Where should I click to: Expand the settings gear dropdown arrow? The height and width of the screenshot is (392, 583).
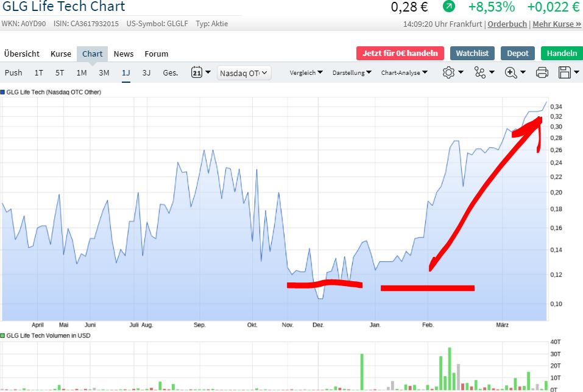(x=461, y=72)
